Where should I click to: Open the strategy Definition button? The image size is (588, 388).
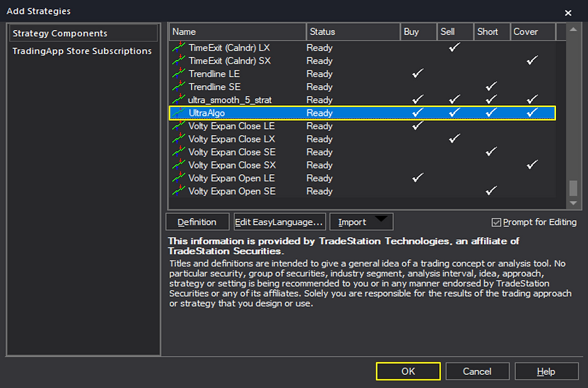pyautogui.click(x=197, y=222)
